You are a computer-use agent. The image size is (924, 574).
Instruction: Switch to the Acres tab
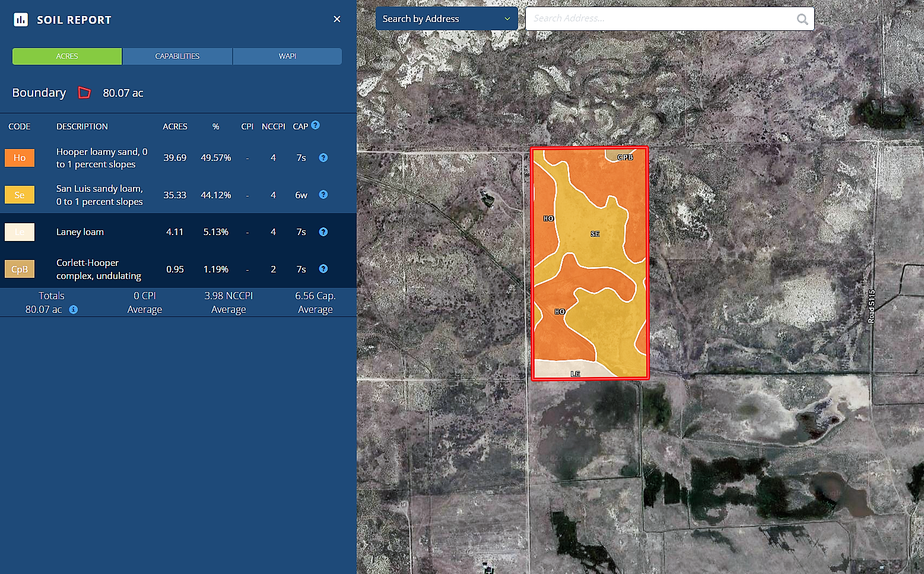(67, 56)
